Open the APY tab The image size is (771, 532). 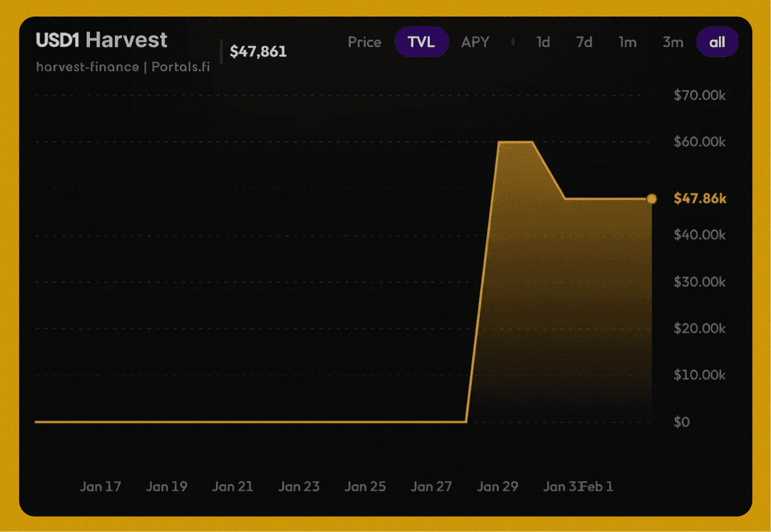475,42
